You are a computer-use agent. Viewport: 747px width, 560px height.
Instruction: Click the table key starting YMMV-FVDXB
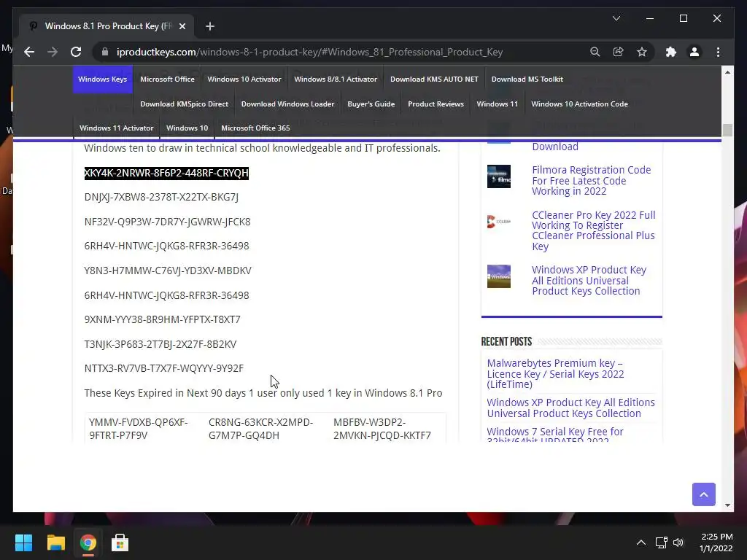tap(139, 429)
